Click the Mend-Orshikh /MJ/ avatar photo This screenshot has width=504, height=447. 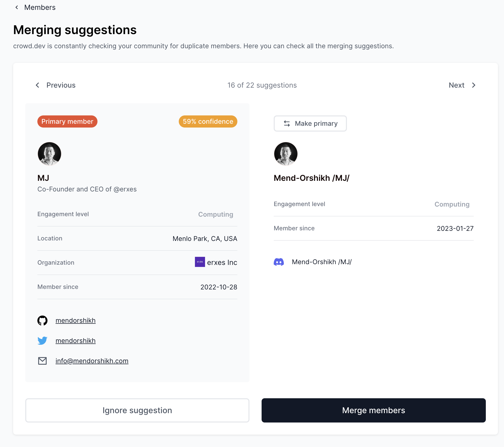tap(286, 154)
